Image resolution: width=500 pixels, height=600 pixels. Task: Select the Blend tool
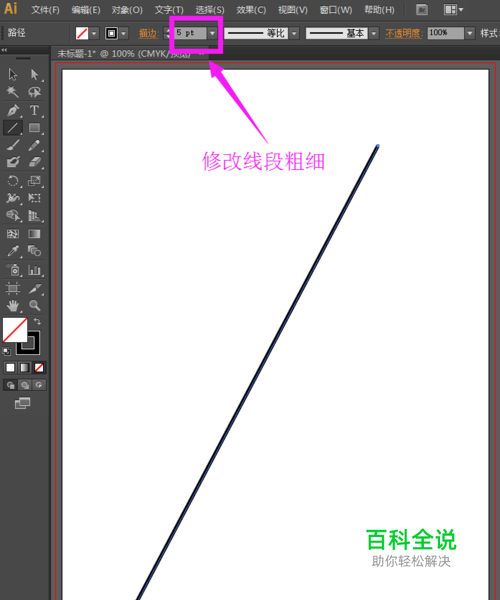pos(34,251)
